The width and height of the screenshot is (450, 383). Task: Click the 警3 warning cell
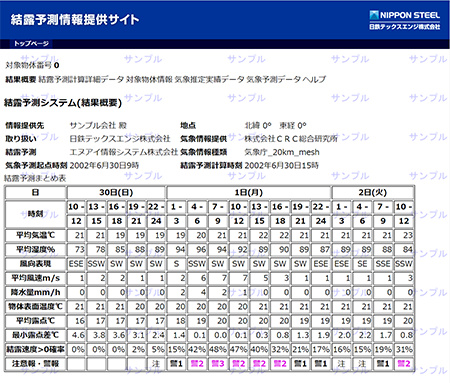218,364
